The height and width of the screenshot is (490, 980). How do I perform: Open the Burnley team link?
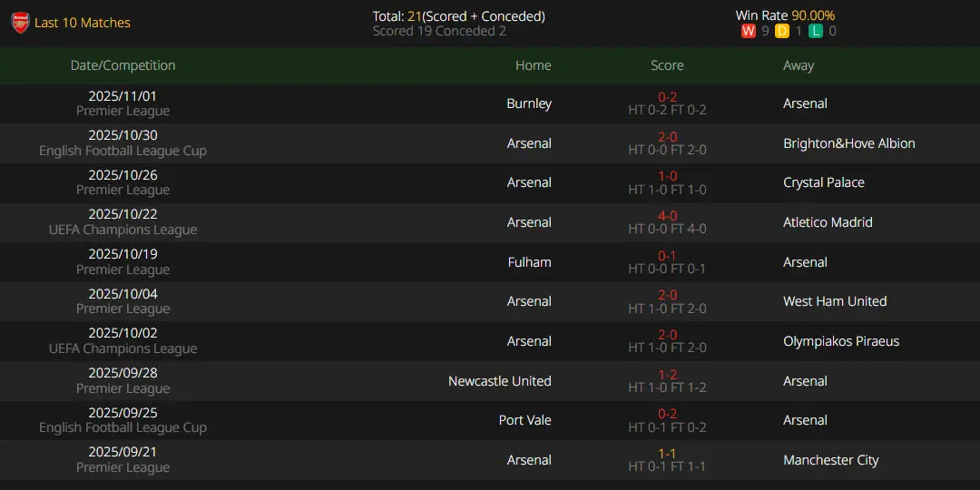click(x=529, y=103)
